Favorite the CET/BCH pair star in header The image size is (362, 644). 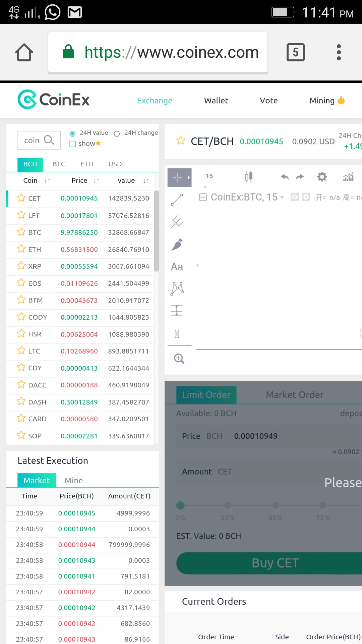[x=181, y=141]
